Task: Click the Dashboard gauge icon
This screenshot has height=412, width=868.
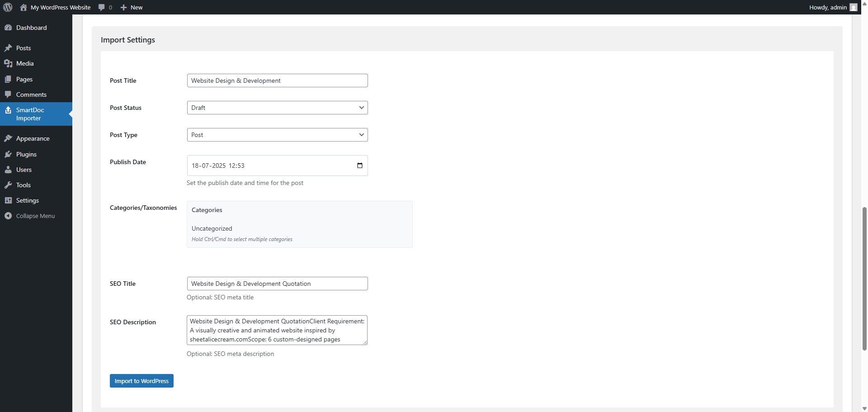Action: pos(8,28)
